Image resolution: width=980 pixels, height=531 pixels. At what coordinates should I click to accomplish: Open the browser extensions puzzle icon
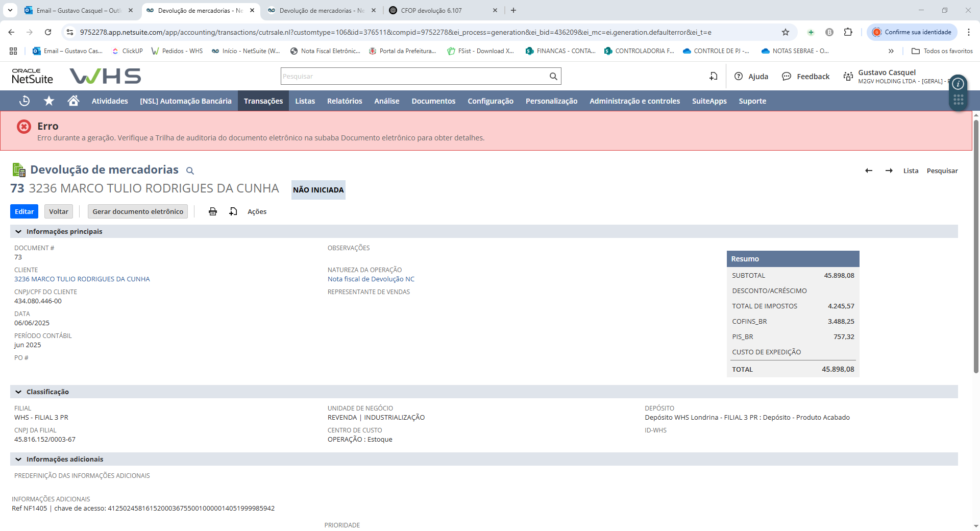(848, 32)
